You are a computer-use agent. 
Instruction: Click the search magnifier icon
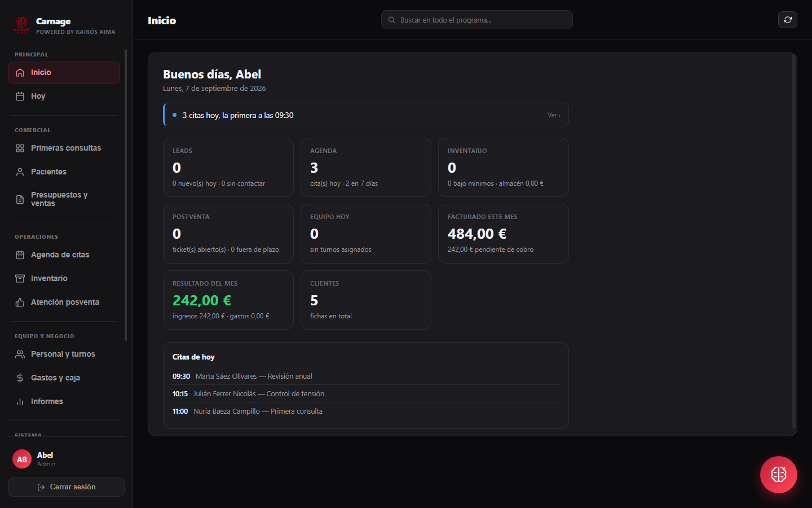[392, 20]
